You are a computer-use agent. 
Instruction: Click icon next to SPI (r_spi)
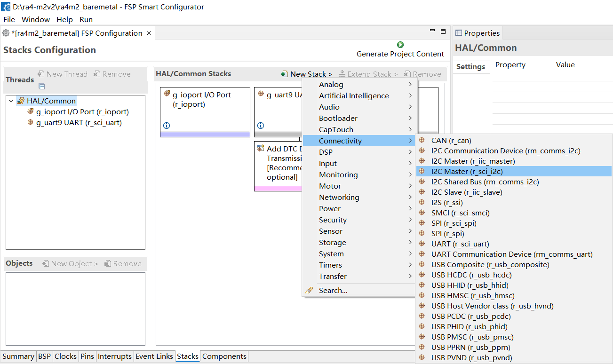pos(422,233)
